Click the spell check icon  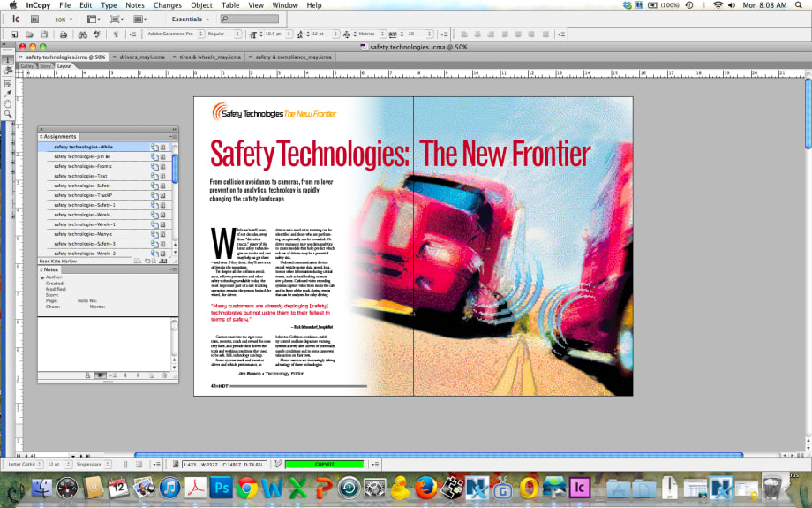(97, 34)
